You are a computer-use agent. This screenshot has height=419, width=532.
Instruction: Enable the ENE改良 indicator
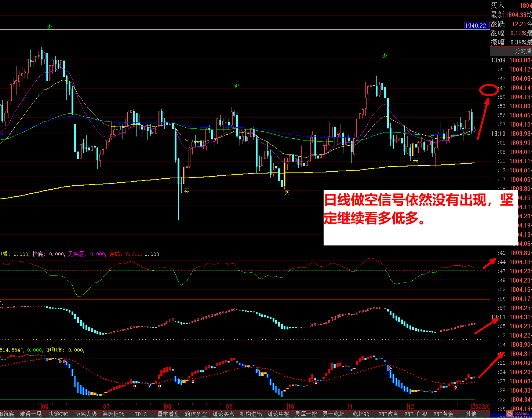(x=389, y=414)
